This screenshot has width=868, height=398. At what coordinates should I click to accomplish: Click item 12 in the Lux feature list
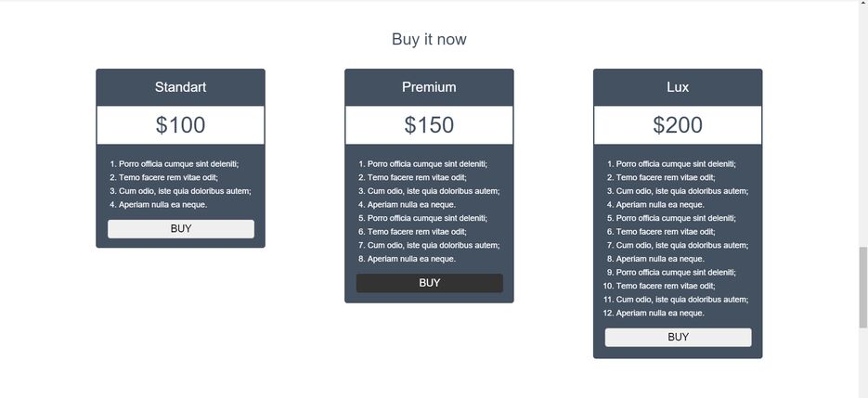click(654, 314)
